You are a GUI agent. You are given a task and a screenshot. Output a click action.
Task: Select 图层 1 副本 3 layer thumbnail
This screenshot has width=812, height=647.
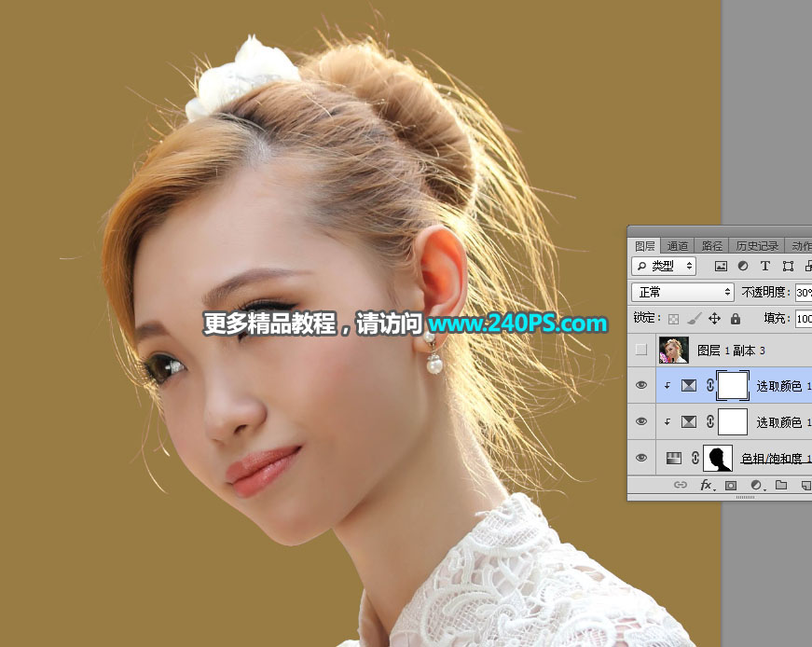(x=674, y=350)
